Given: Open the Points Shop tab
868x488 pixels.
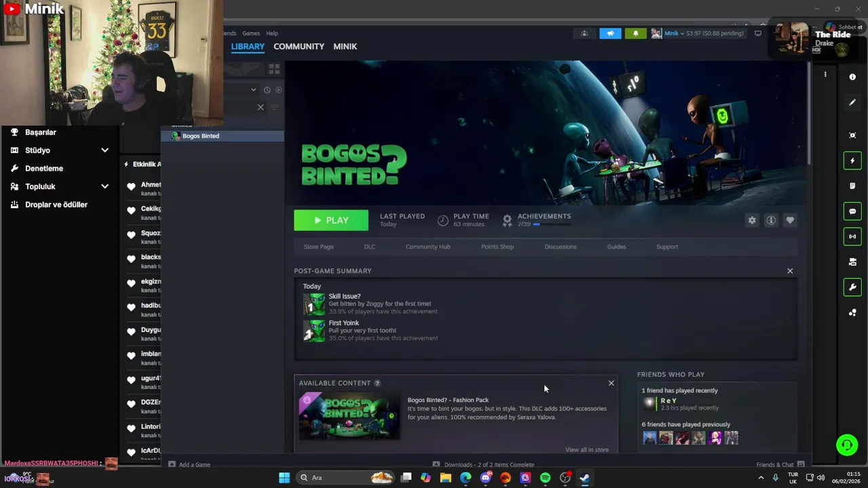Looking at the screenshot, I should pos(498,247).
